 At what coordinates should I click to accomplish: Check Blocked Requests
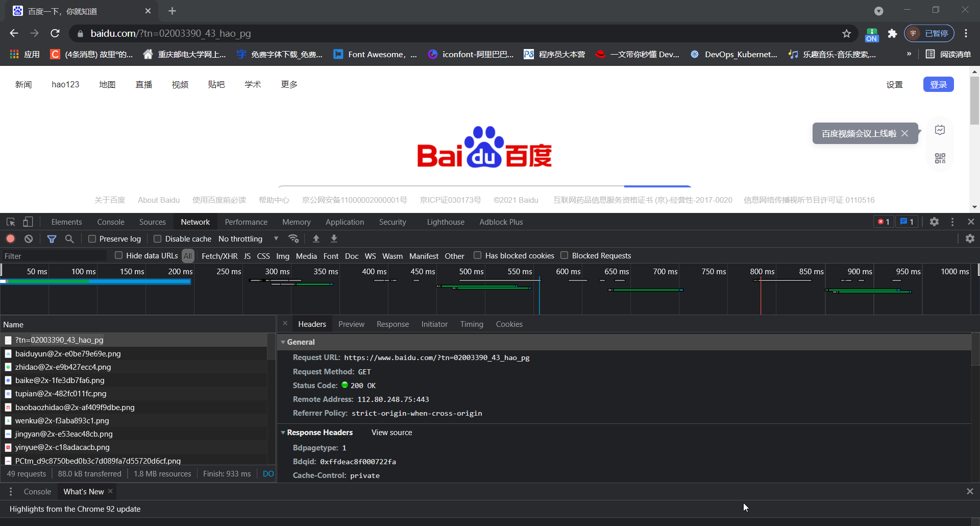coord(565,255)
